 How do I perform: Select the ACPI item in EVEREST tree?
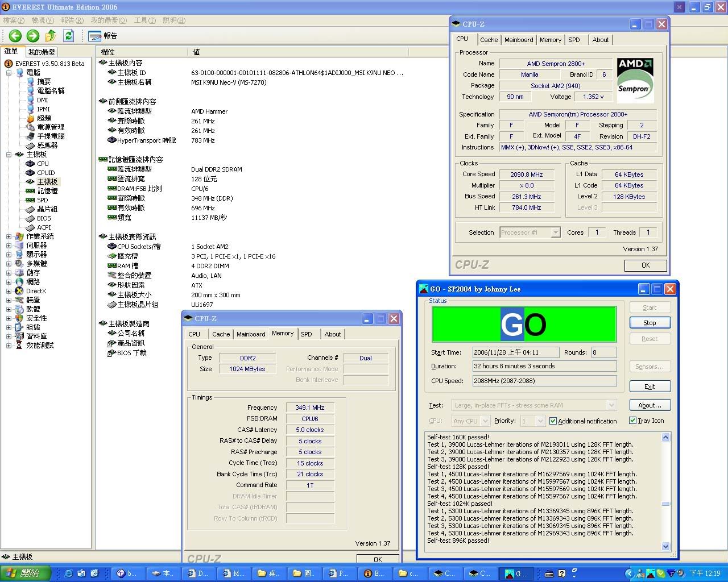click(44, 227)
